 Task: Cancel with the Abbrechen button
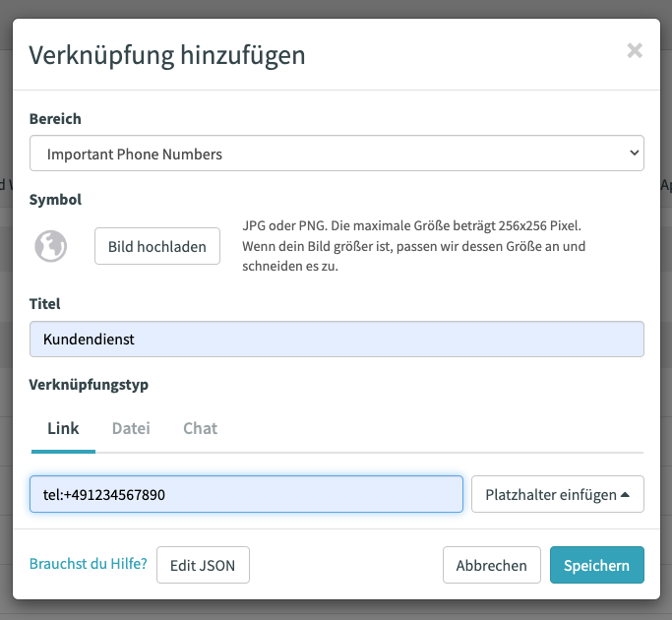492,565
